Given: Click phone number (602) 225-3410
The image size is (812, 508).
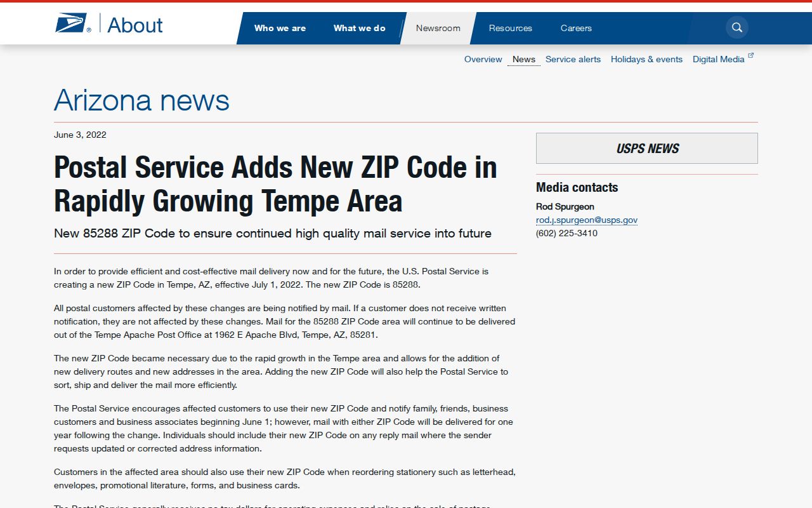Looking at the screenshot, I should tap(566, 233).
